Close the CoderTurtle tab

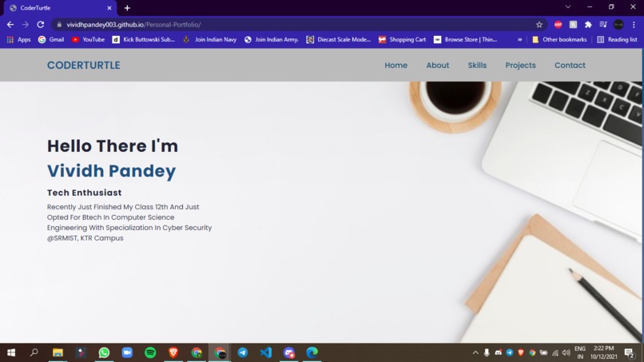click(109, 8)
